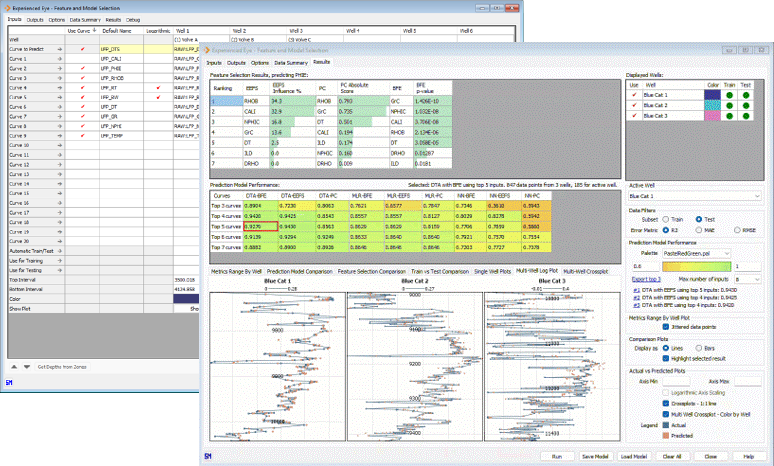
Task: Click the SM logo icon in front window corner
Action: [207, 456]
